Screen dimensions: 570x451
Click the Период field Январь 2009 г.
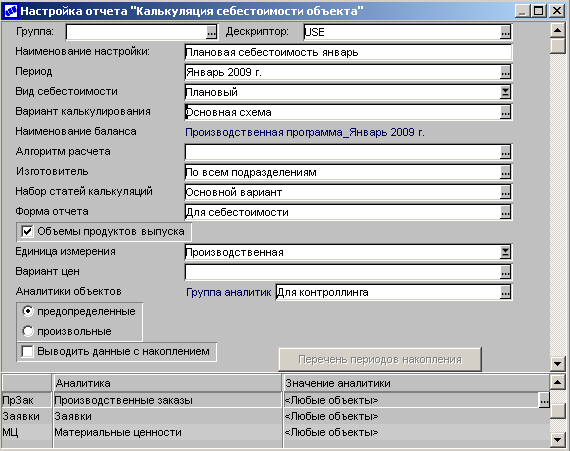tap(343, 72)
